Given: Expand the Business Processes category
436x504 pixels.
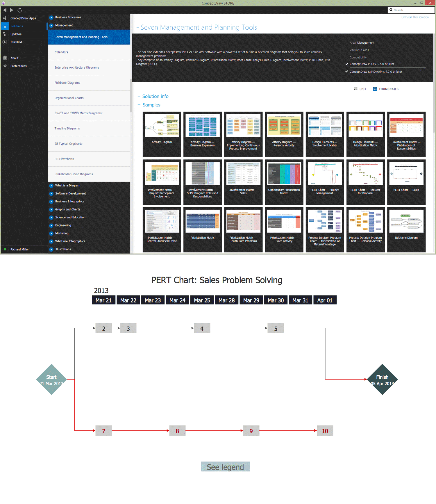Looking at the screenshot, I should click(x=51, y=17).
